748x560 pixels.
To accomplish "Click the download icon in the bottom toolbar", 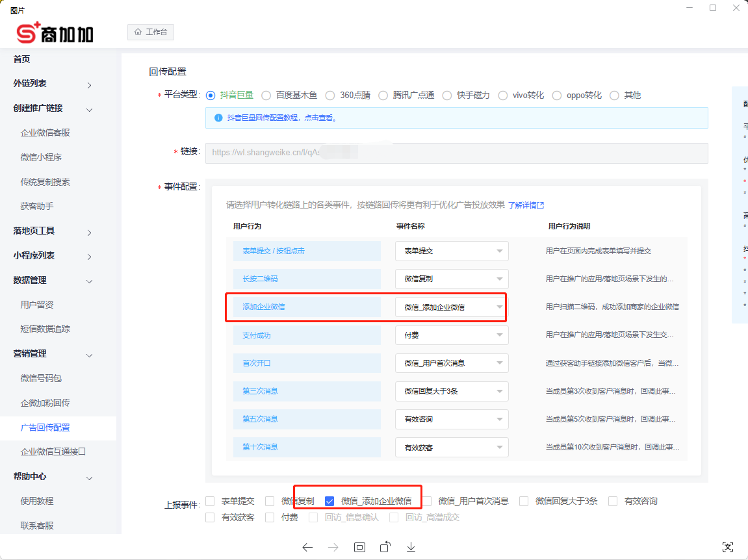I will pyautogui.click(x=411, y=547).
